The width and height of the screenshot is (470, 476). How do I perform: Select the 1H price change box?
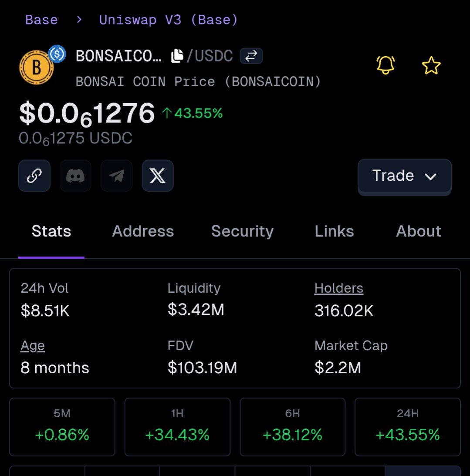tap(177, 427)
